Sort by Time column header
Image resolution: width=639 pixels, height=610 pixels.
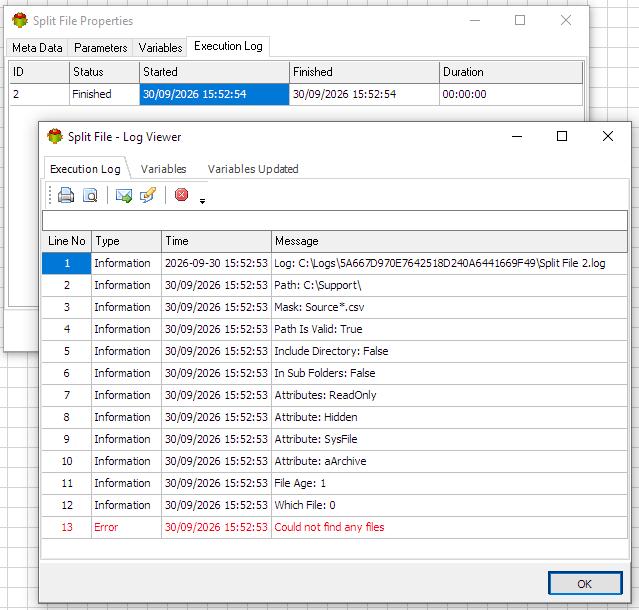coord(216,241)
